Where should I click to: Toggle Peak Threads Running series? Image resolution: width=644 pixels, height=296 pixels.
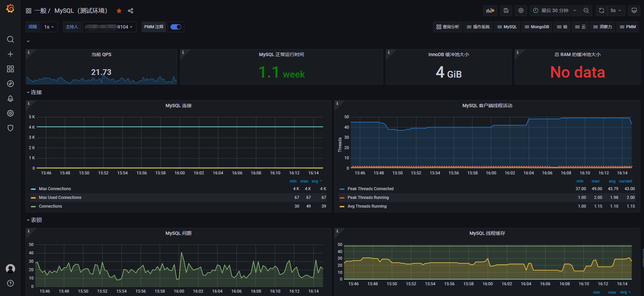368,198
